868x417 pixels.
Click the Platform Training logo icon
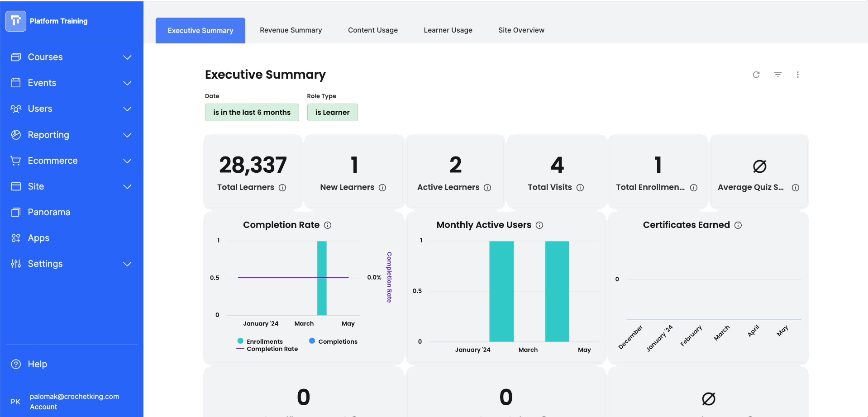[16, 21]
